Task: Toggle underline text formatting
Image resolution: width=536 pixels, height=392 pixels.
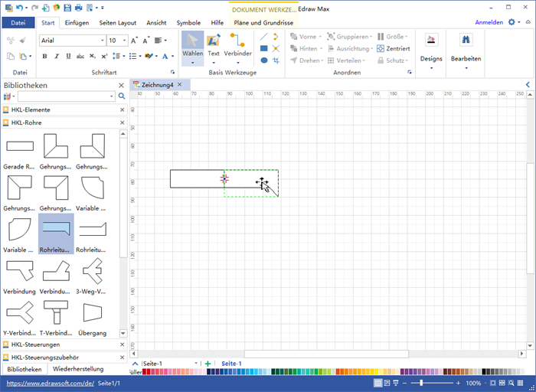Action: 67,56
